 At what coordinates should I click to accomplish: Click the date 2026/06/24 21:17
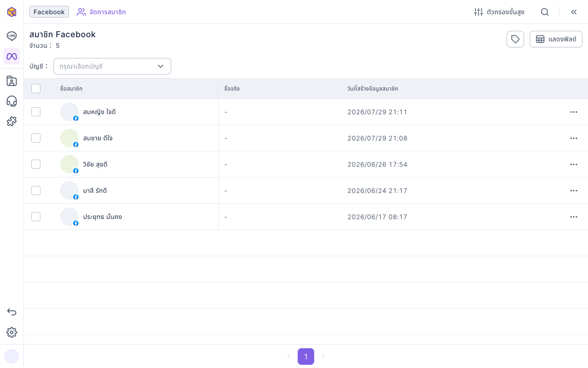click(x=378, y=190)
